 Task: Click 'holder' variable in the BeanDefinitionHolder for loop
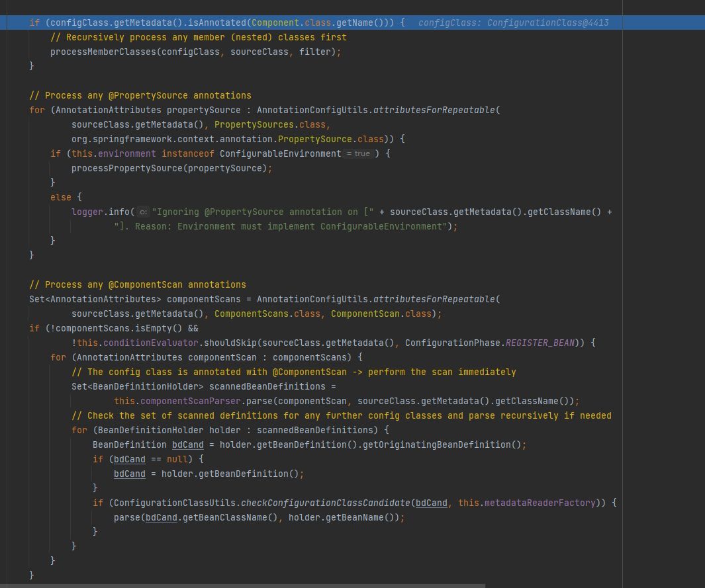(x=225, y=430)
